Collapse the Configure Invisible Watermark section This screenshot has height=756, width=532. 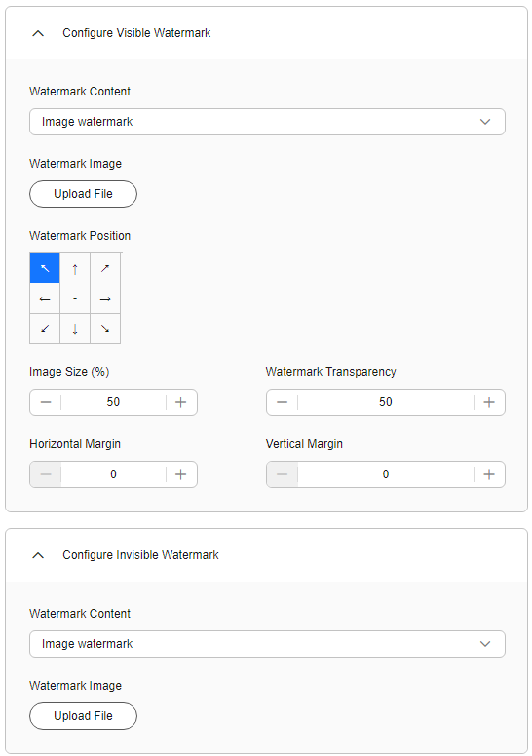[38, 555]
